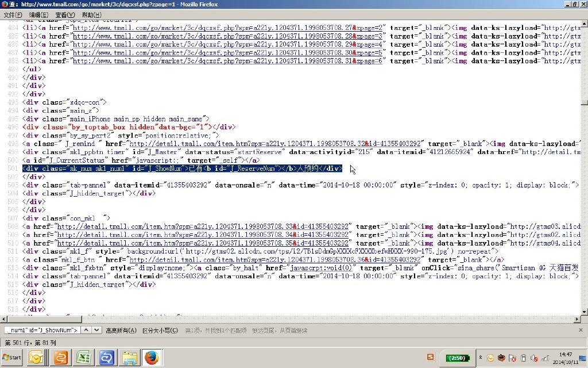Find previous match with up arrow
588x368 pixels.
point(86,330)
